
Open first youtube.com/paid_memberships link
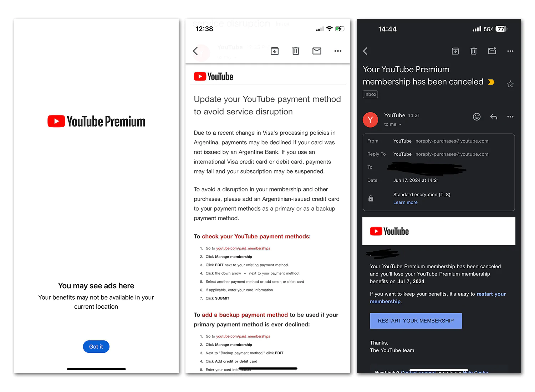(x=243, y=248)
